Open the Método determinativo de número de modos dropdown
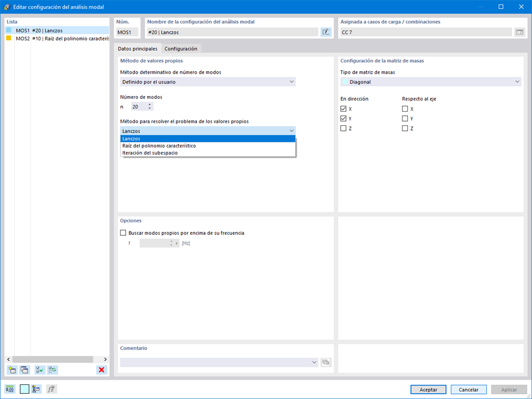This screenshot has width=532, height=399. click(291, 82)
